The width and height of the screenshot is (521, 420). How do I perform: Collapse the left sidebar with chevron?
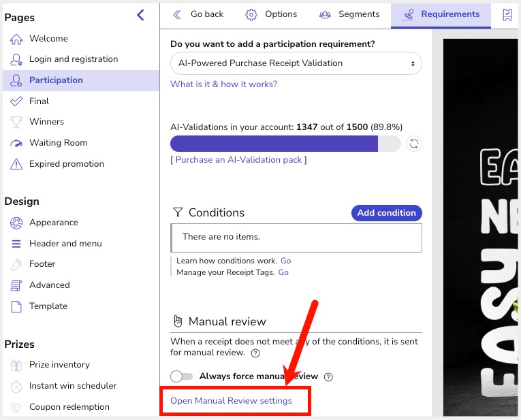point(140,15)
